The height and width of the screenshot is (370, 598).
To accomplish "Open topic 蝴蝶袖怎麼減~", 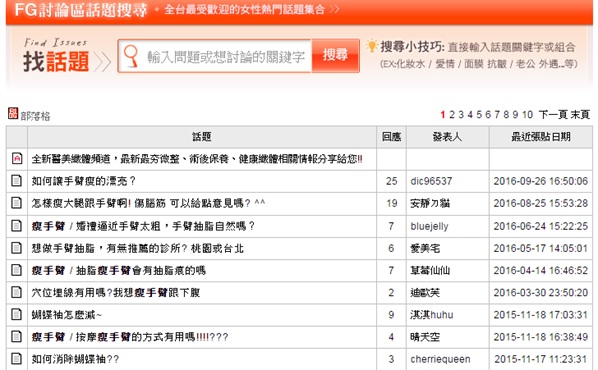I will tap(67, 315).
